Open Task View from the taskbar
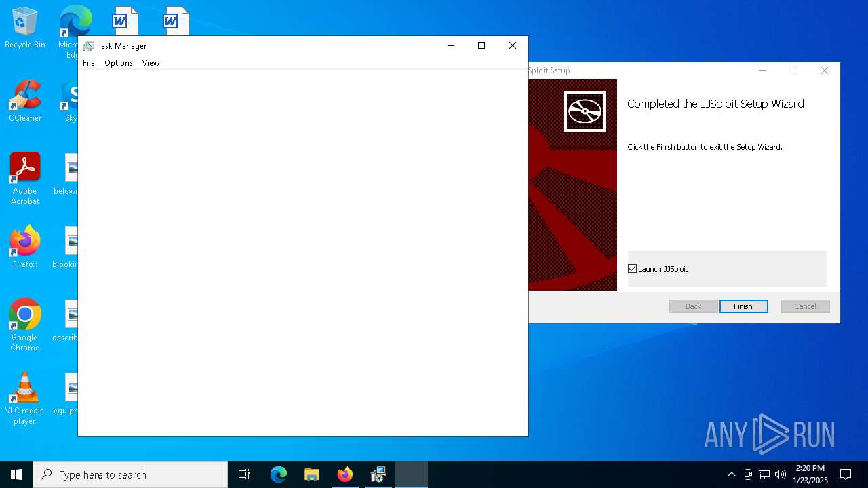 (x=244, y=474)
